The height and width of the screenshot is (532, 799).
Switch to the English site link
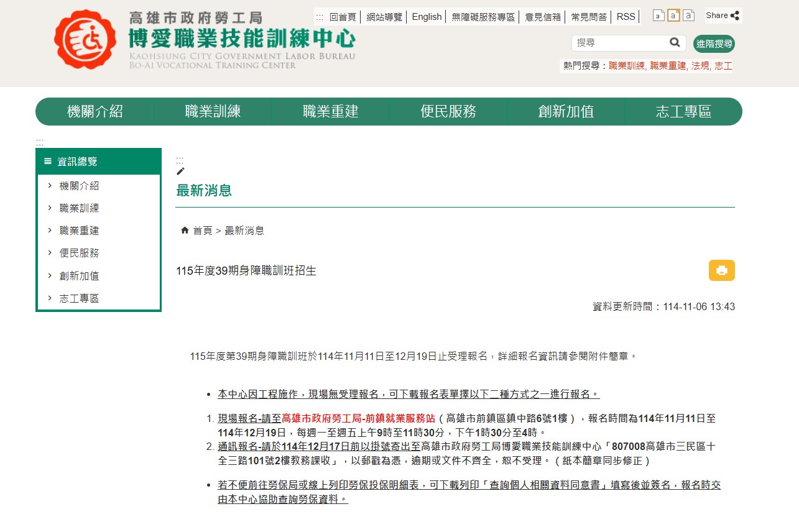point(427,17)
